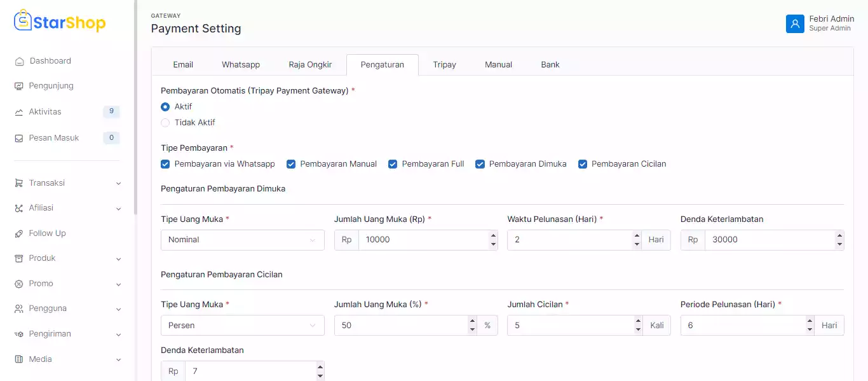868x381 pixels.
Task: Click the Aktivitas chart icon
Action: click(18, 112)
